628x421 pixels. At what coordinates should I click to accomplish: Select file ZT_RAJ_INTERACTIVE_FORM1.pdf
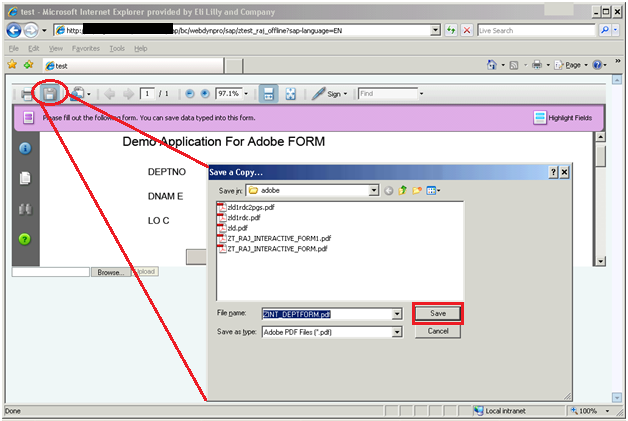(274, 238)
